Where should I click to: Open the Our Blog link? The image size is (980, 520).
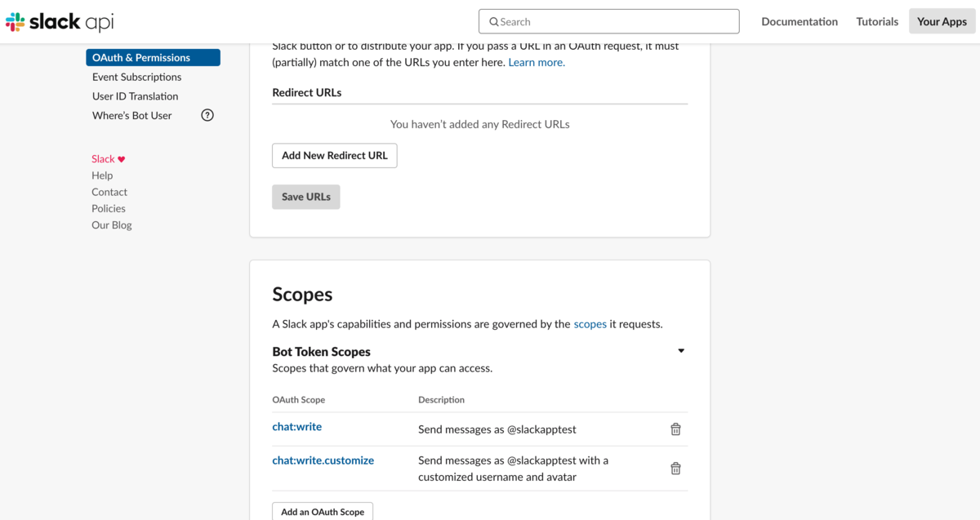pos(112,224)
